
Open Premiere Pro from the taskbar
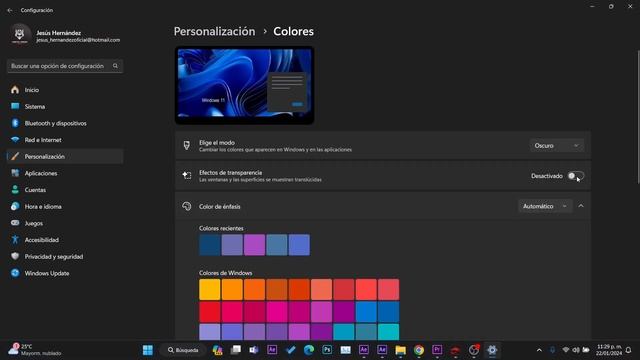coord(437,350)
